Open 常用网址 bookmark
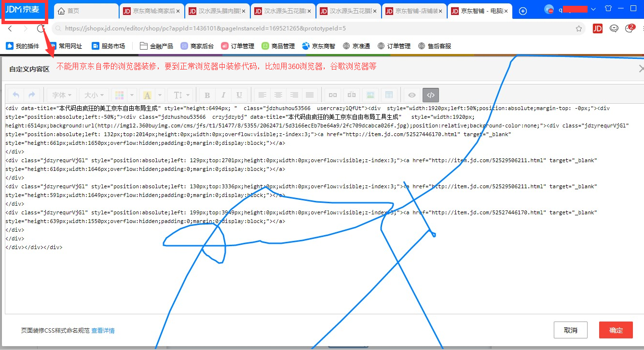Image resolution: width=644 pixels, height=350 pixels. pos(66,46)
